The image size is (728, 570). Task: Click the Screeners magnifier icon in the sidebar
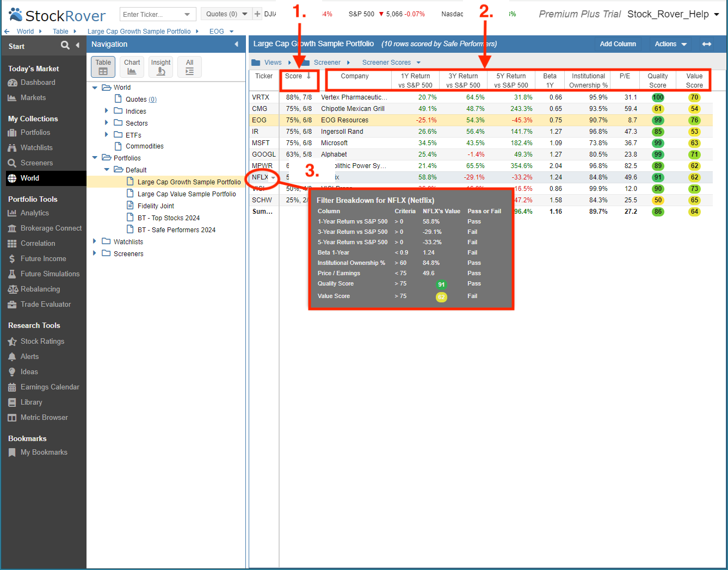pos(12,163)
